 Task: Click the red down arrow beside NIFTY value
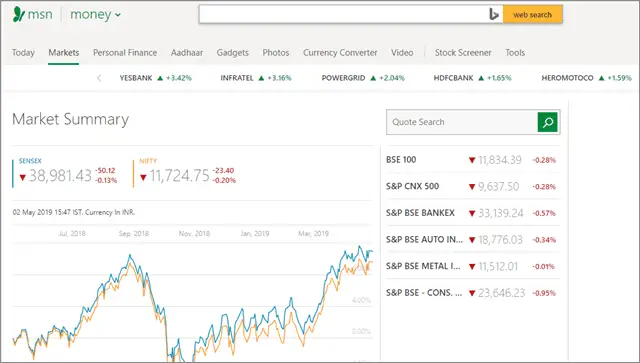[143, 177]
